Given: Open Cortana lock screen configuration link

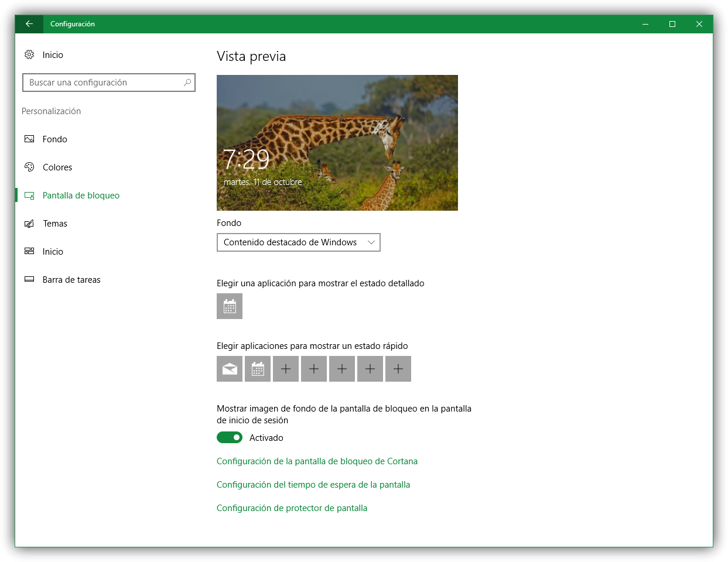Looking at the screenshot, I should 317,461.
